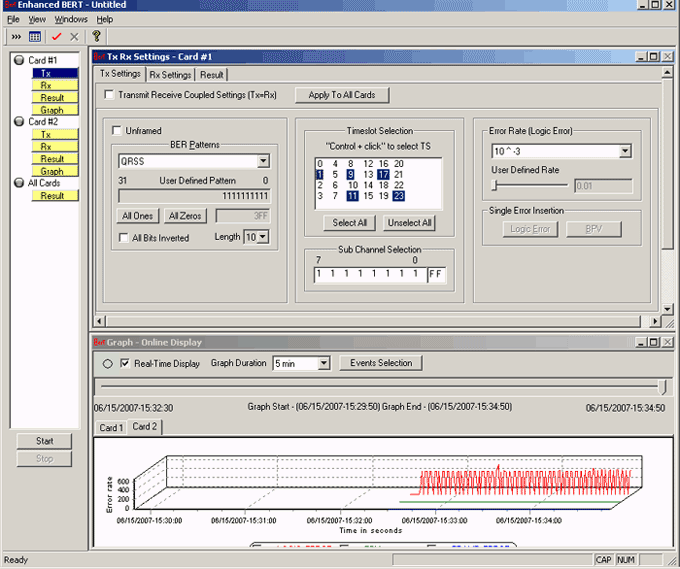Open the Help menu

pyautogui.click(x=105, y=20)
